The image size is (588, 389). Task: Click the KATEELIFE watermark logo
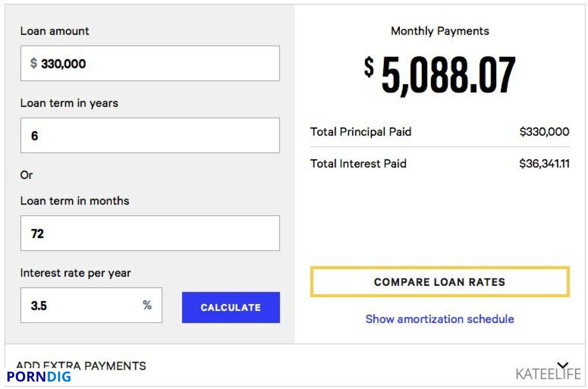point(548,374)
